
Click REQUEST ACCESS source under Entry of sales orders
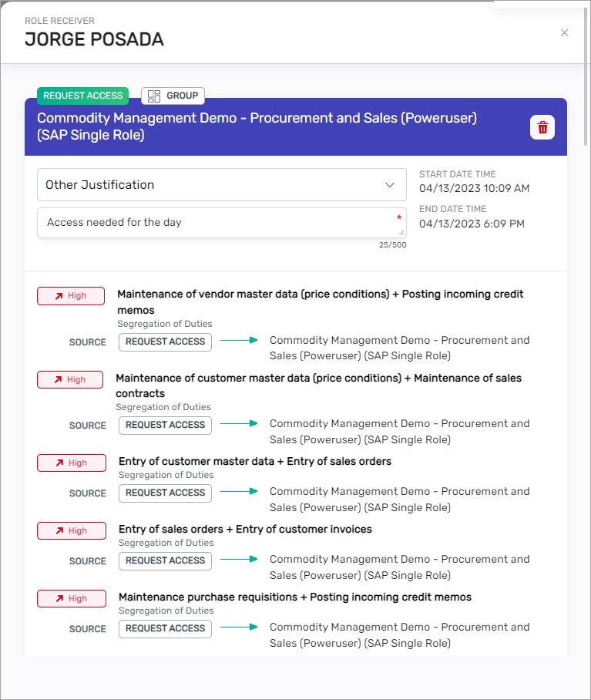click(165, 493)
